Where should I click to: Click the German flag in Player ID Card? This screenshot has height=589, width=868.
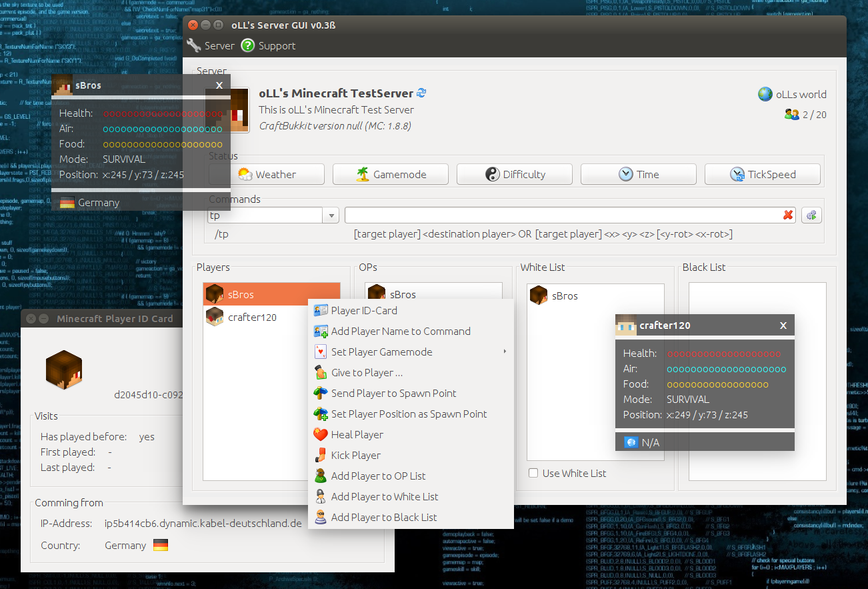pos(161,545)
